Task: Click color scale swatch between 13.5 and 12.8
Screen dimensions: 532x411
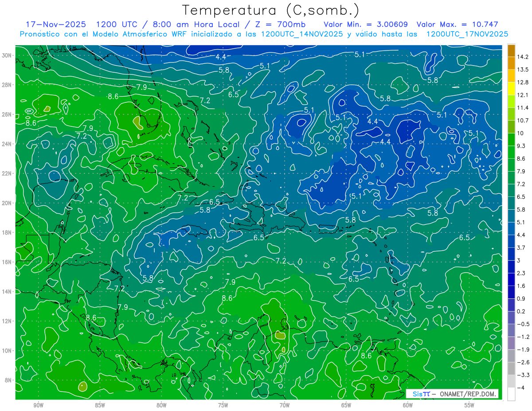Action: [511, 75]
